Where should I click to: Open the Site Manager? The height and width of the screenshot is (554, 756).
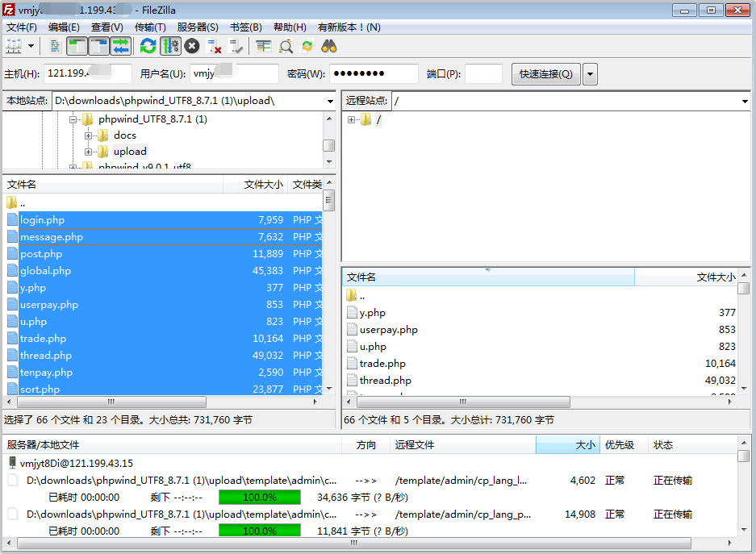click(x=12, y=46)
